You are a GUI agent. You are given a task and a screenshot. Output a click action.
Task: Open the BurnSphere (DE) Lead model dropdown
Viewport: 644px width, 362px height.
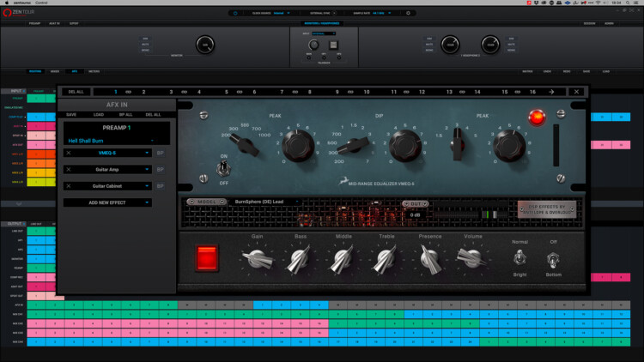click(x=266, y=202)
